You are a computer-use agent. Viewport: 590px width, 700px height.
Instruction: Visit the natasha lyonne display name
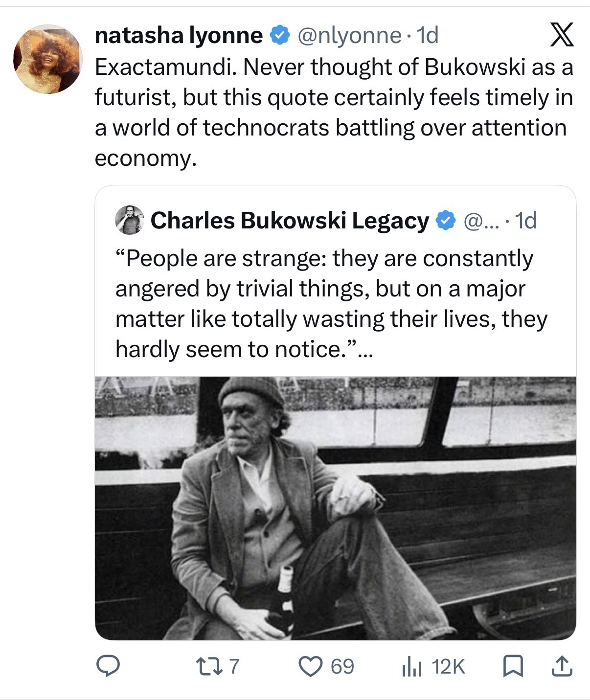click(x=179, y=35)
